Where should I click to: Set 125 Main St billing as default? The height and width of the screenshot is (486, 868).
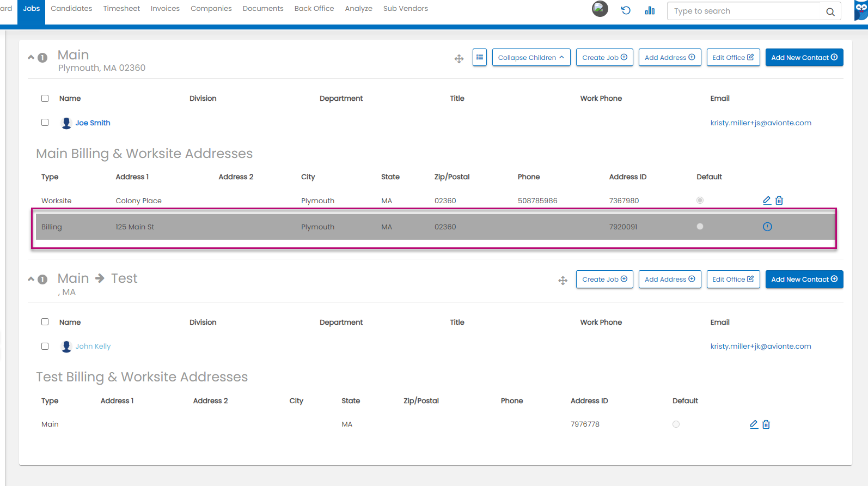pos(700,227)
